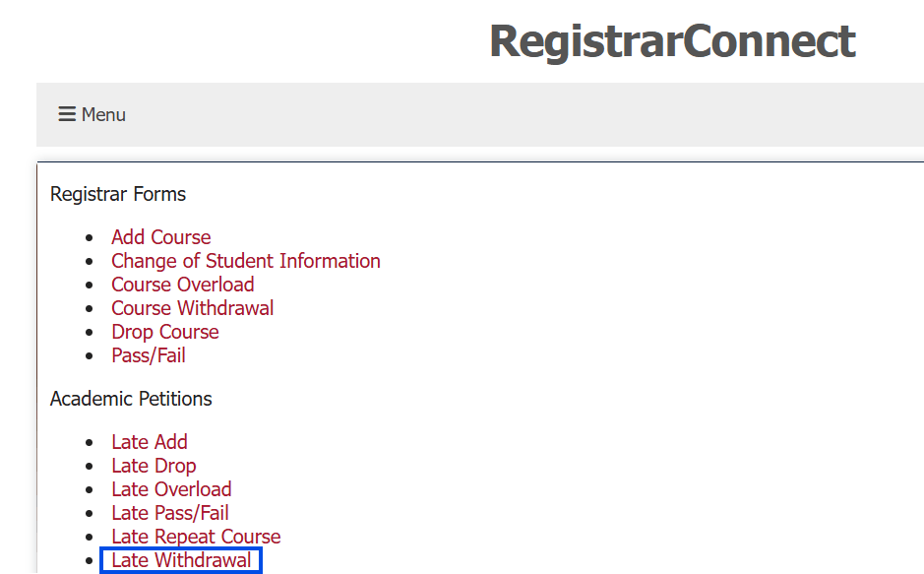The image size is (924, 574).
Task: Click the Registrar Forms heading
Action: click(x=117, y=194)
